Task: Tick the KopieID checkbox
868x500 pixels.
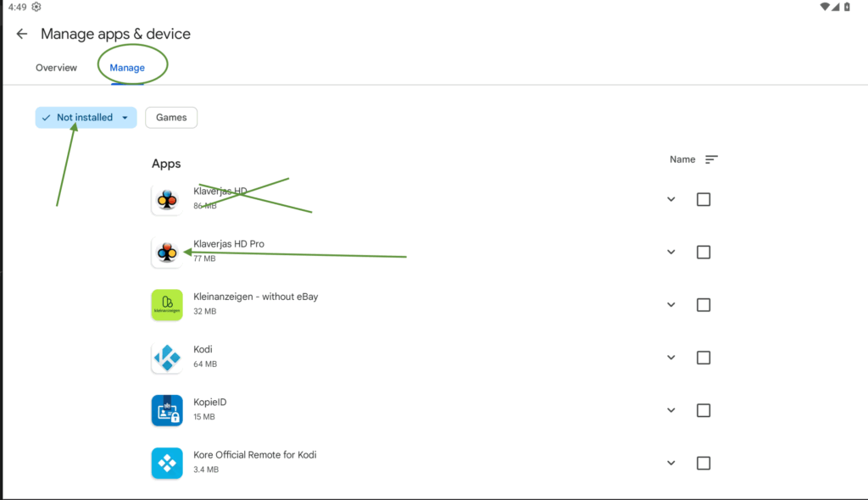Action: (704, 410)
